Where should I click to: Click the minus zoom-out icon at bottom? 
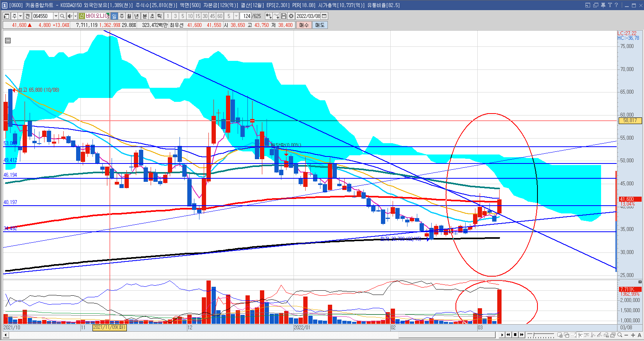coord(626,335)
